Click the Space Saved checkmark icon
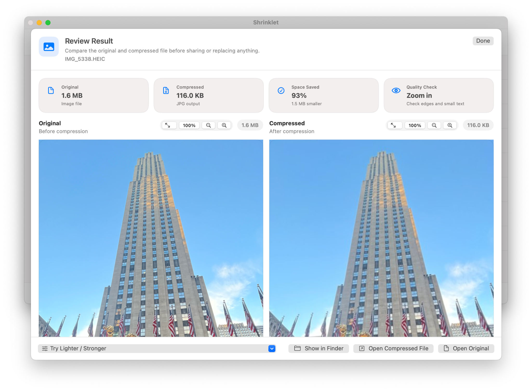Screen dimensions: 532x392 pyautogui.click(x=281, y=90)
